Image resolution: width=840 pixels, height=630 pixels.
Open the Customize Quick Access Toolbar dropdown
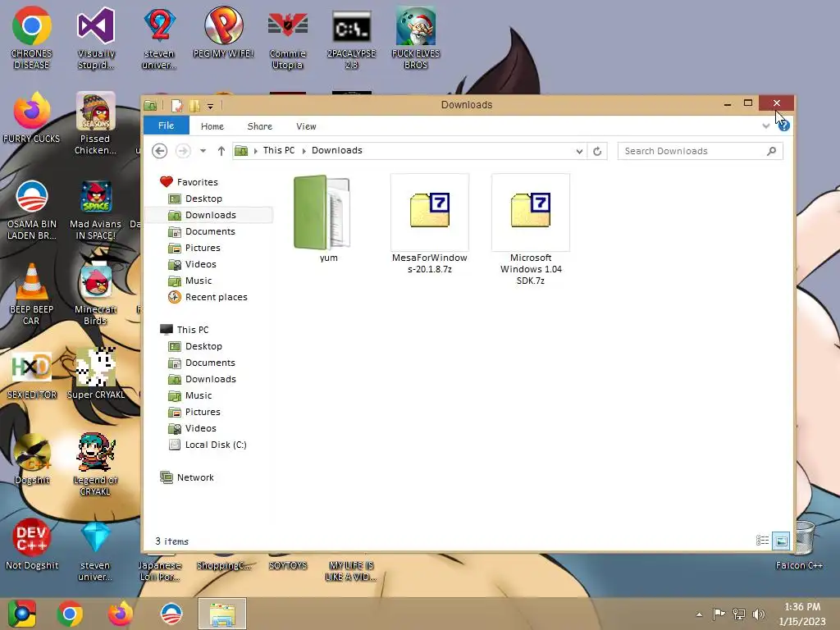click(x=210, y=106)
